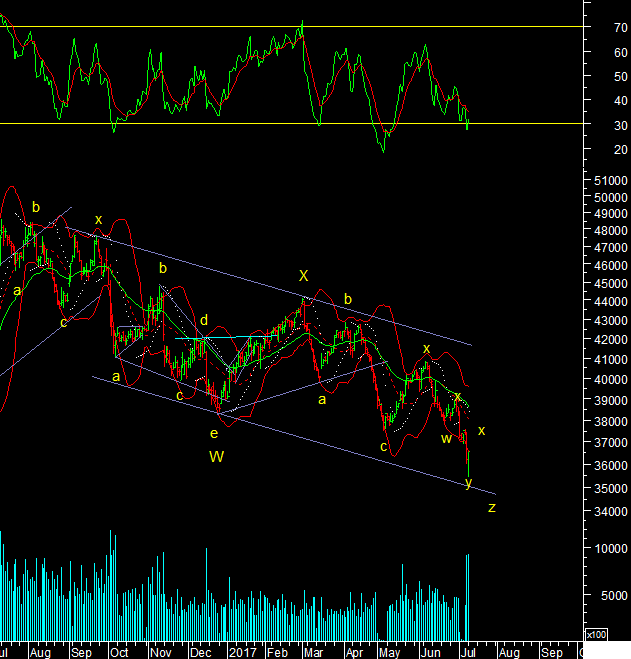This screenshot has height=659, width=631.
Task: Click the 42000 price axis label
Action: (x=610, y=340)
